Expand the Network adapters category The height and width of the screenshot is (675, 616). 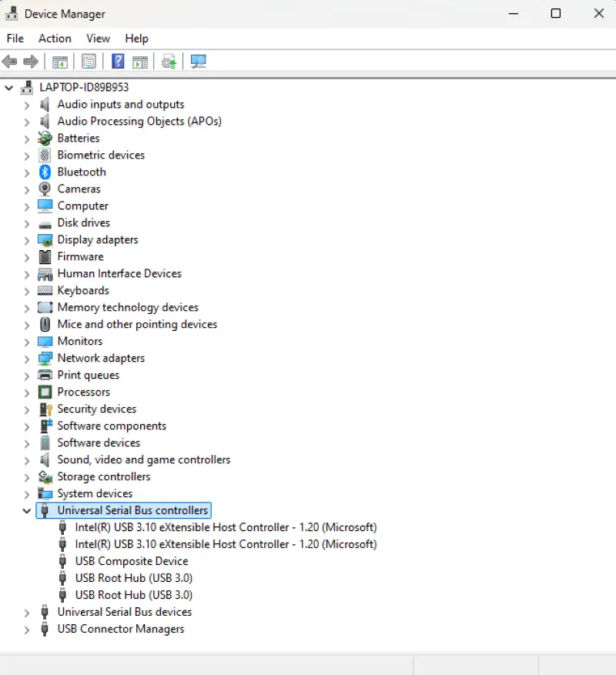25,358
